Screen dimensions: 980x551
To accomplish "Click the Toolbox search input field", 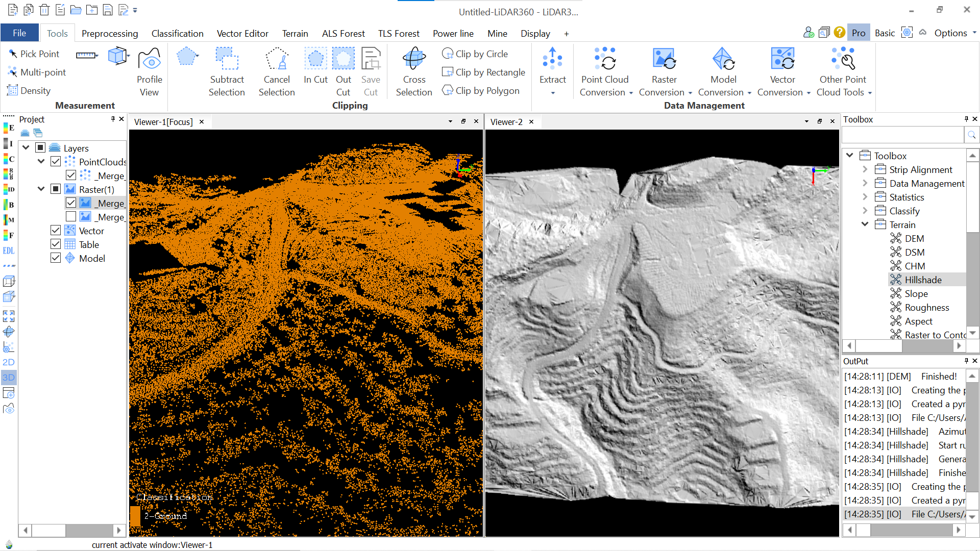I will tap(902, 135).
